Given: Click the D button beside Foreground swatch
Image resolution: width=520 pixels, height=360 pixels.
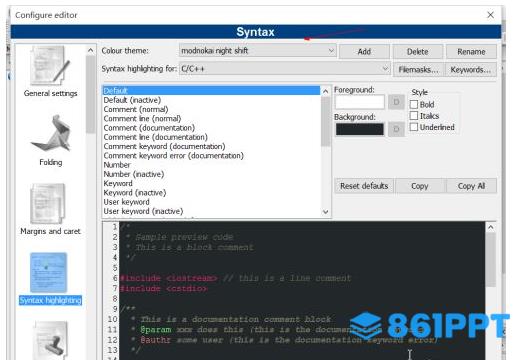Looking at the screenshot, I should [396, 102].
